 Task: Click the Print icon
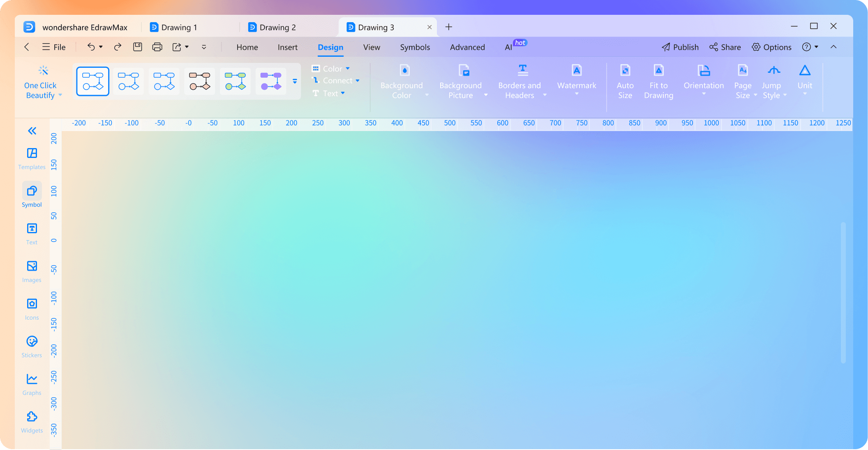(x=157, y=47)
